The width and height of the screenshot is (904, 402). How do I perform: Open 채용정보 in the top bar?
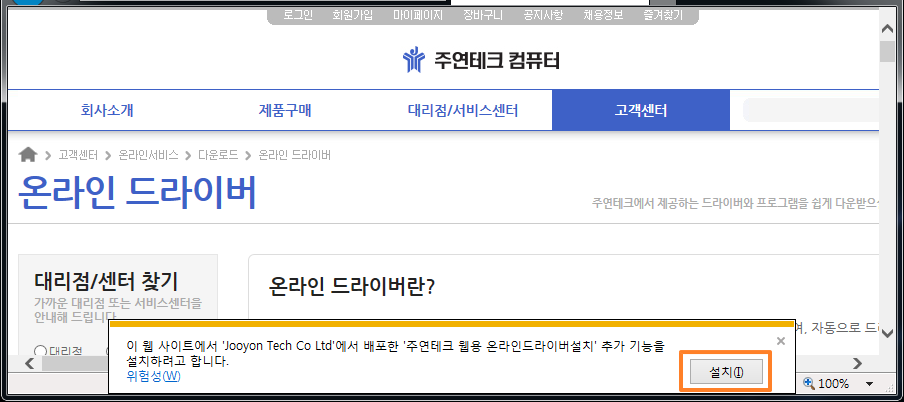603,15
